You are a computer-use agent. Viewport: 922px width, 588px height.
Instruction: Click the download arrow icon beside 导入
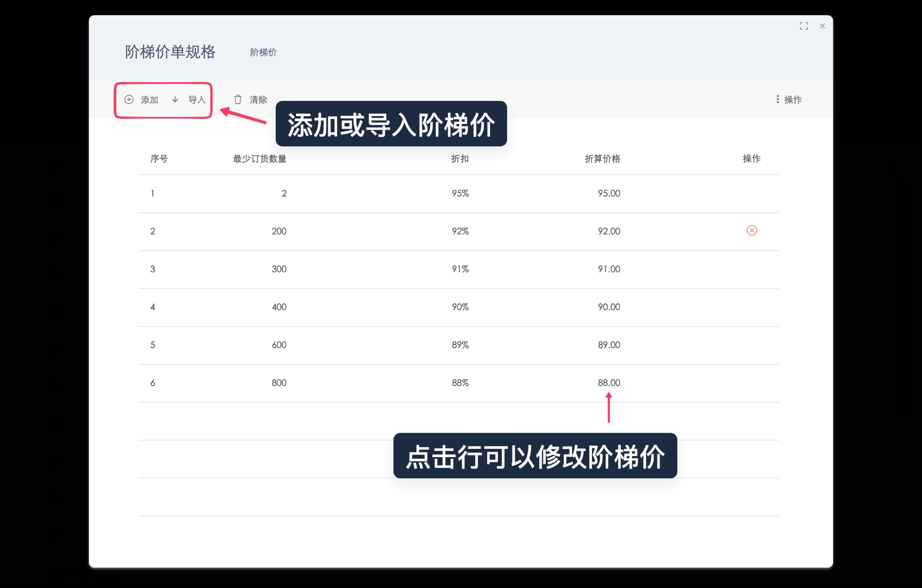(x=175, y=100)
